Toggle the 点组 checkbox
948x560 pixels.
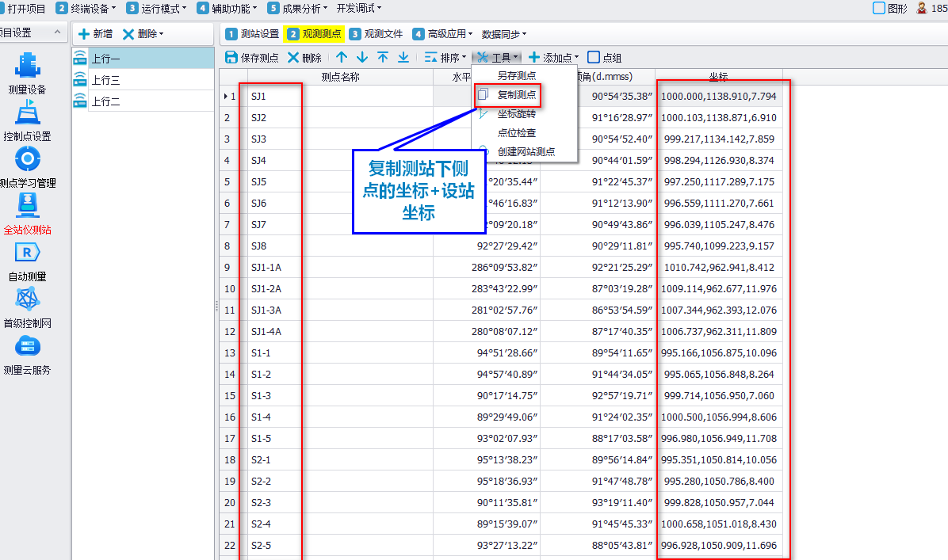tap(594, 57)
